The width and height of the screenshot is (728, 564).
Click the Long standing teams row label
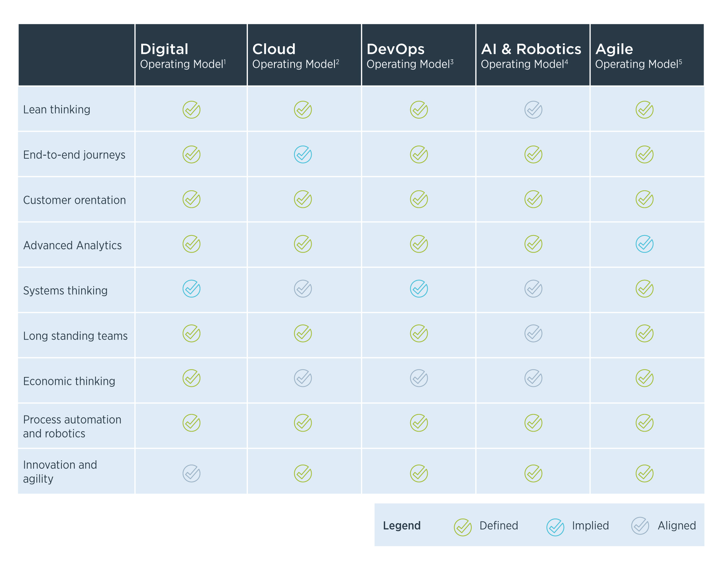(x=75, y=336)
